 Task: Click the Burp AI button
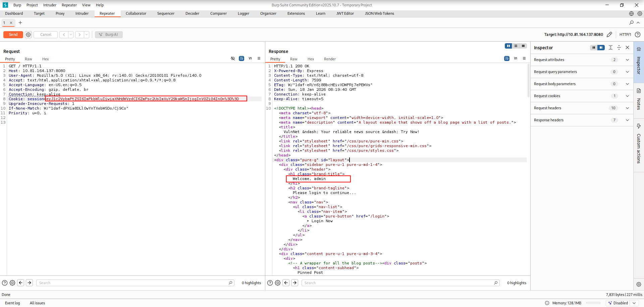pos(109,35)
